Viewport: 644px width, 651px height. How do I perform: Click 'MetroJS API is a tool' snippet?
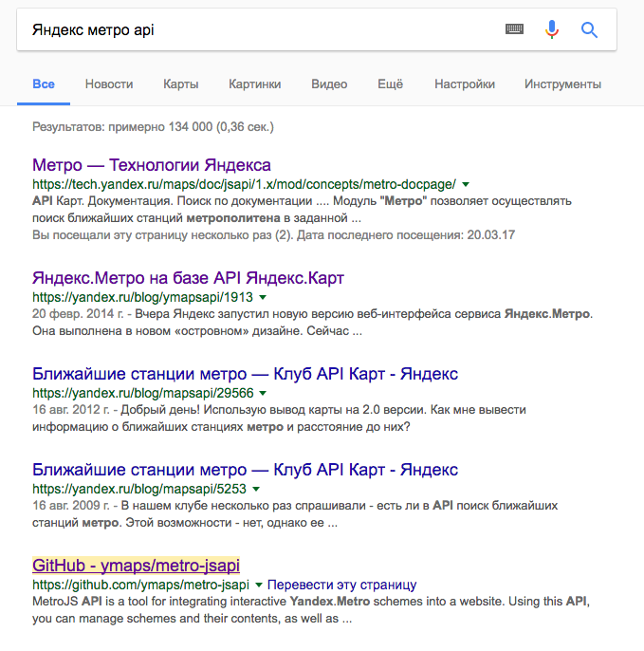(311, 610)
